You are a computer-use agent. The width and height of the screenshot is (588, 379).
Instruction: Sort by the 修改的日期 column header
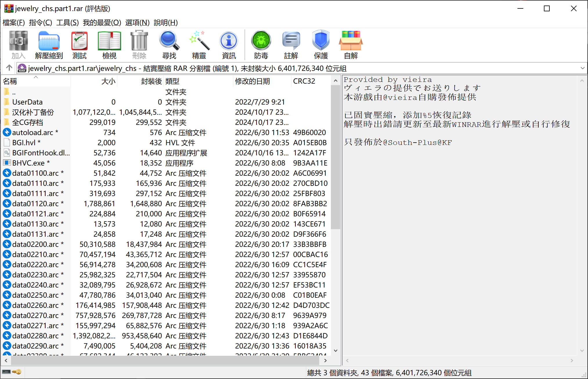click(x=252, y=81)
